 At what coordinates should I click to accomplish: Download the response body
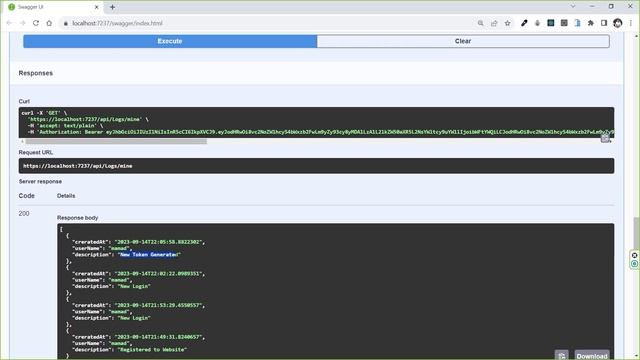[x=592, y=356]
